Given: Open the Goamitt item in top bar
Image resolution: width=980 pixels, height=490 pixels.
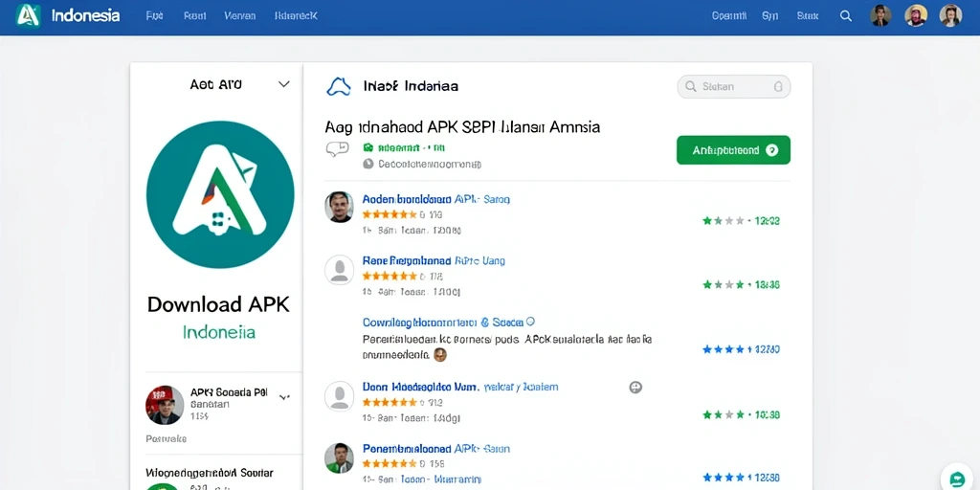Looking at the screenshot, I should [728, 16].
